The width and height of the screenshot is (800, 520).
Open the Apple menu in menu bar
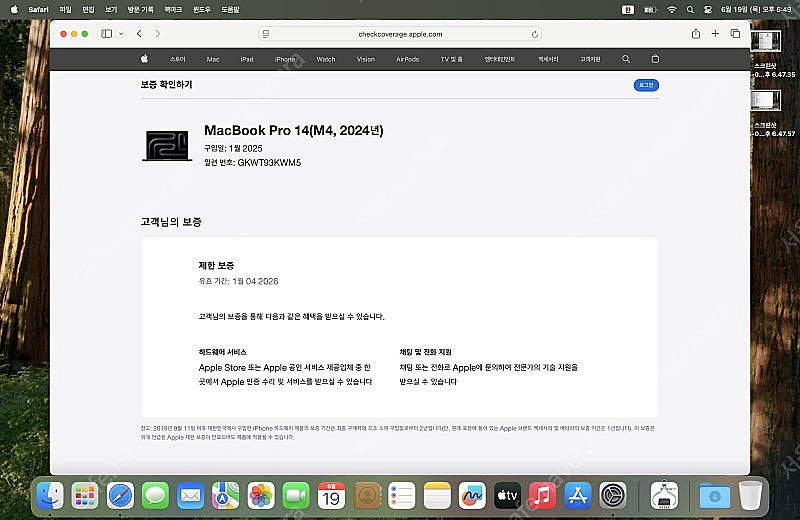click(x=14, y=9)
